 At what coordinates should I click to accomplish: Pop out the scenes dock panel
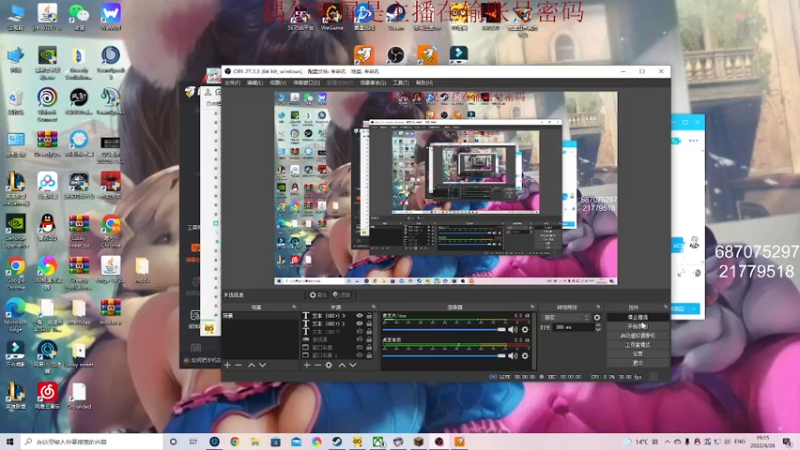[294, 307]
